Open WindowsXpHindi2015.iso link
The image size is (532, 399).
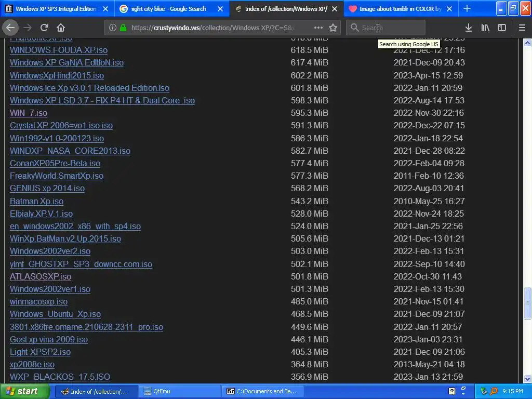pos(57,76)
